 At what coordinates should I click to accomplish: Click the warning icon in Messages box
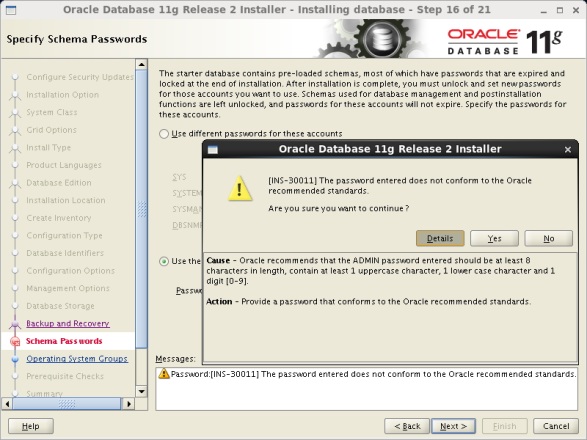click(x=164, y=374)
